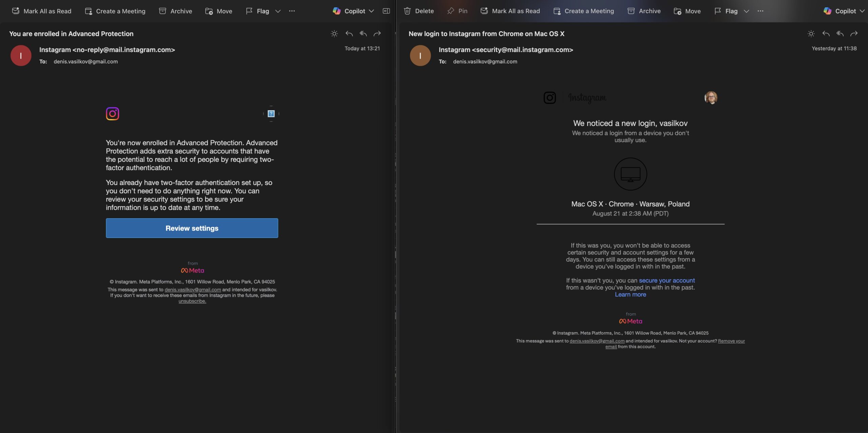This screenshot has height=433, width=868.
Task: Click Move in the left window toolbar
Action: coord(219,11)
